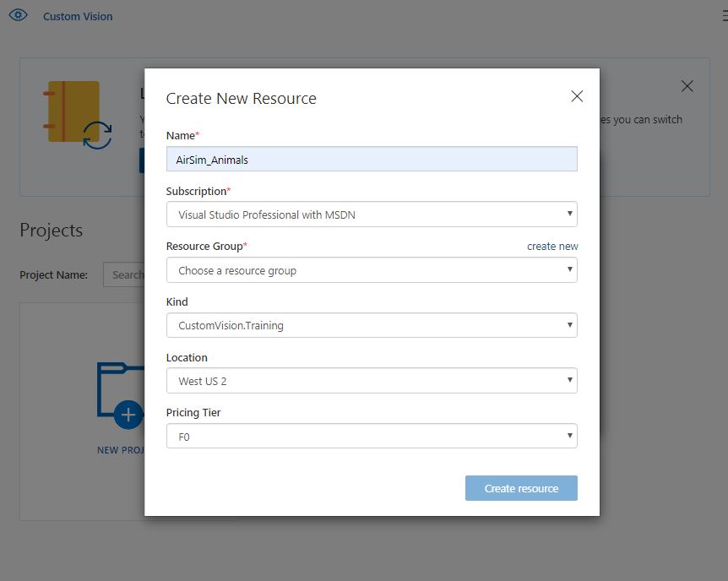Open the Resource Group dropdown
This screenshot has width=728, height=581.
(372, 270)
